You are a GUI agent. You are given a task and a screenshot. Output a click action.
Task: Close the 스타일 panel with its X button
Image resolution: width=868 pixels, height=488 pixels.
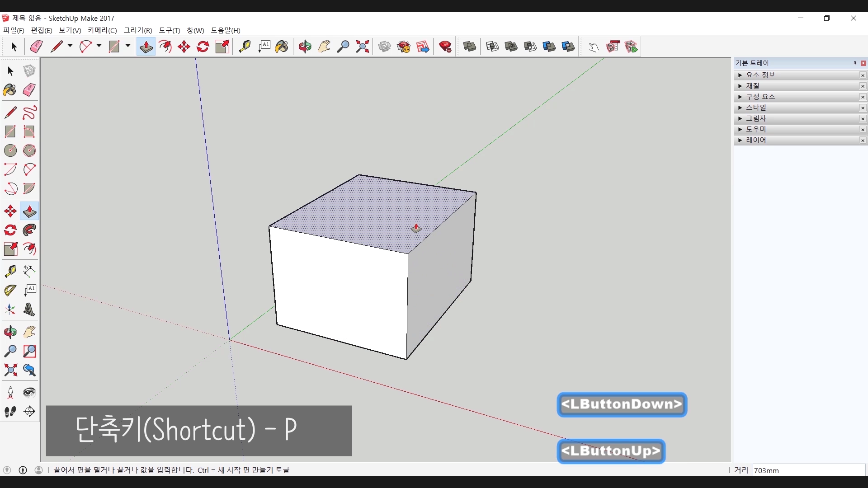click(863, 108)
